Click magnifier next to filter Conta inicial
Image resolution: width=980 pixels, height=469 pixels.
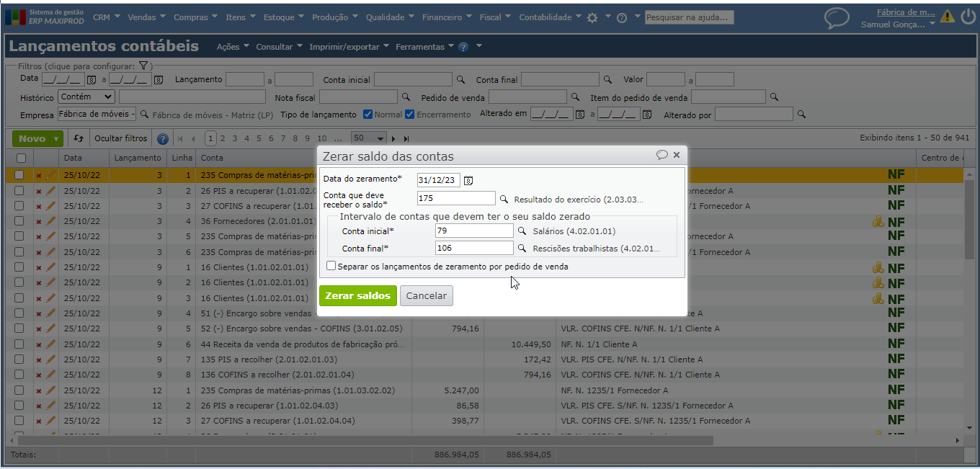(x=461, y=80)
